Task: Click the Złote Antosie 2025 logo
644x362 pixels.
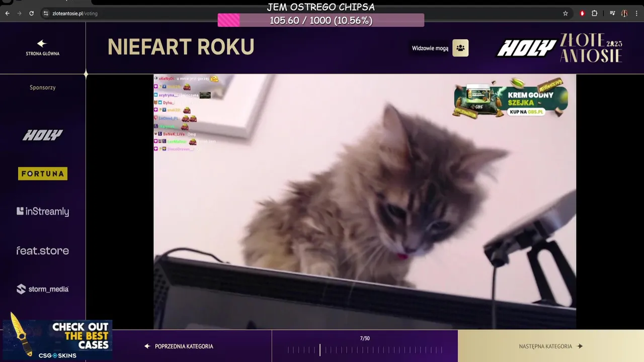Action: pos(591,48)
